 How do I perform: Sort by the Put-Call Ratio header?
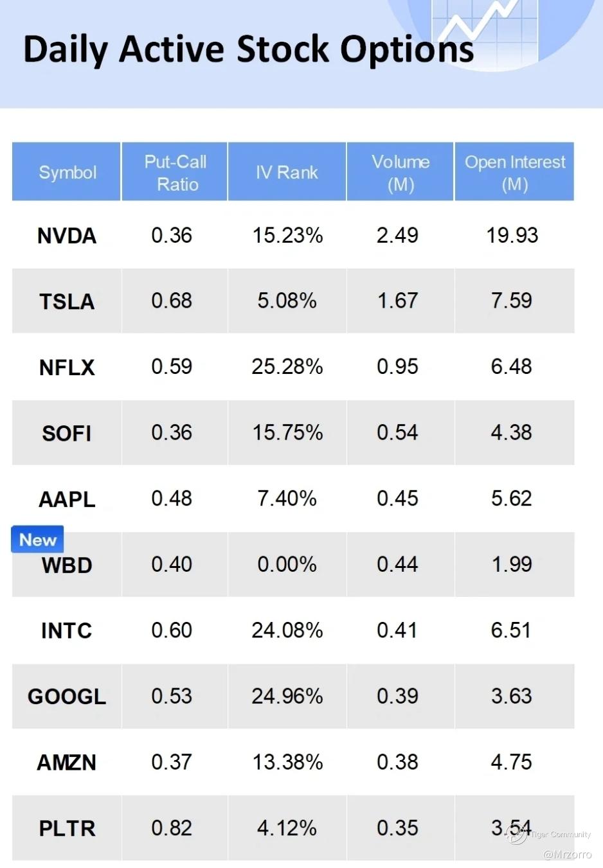point(175,172)
